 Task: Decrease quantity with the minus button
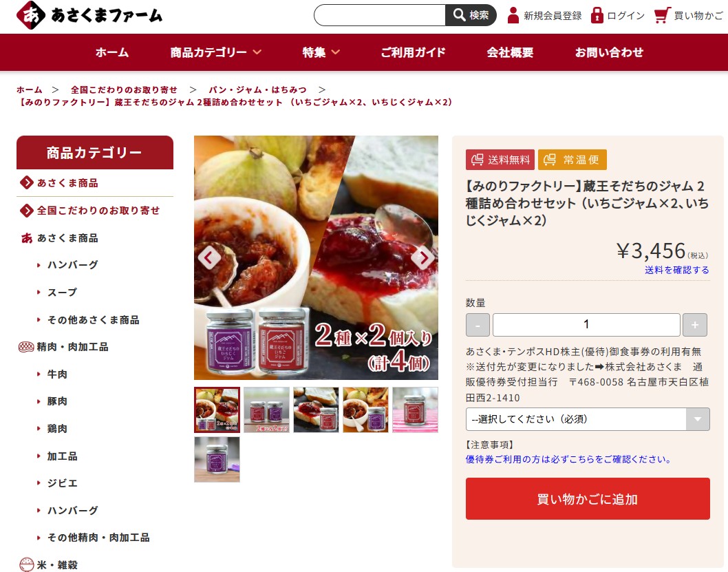[478, 324]
